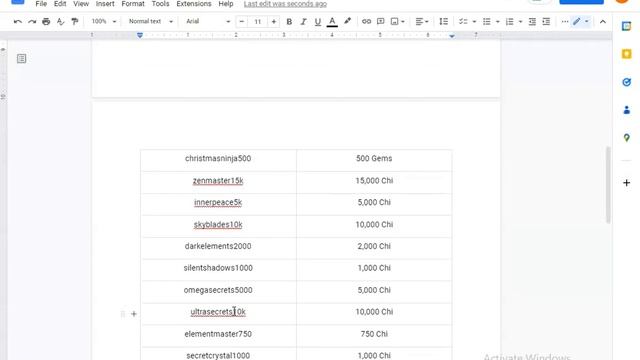
Task: Decrease the font size
Action: [242, 22]
